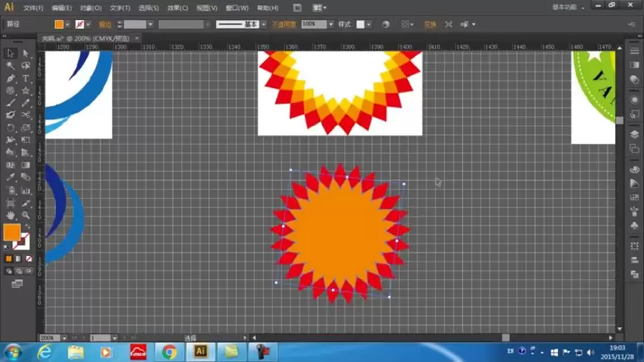Open the 窗口(W) menu
The height and width of the screenshot is (362, 644).
[x=237, y=8]
